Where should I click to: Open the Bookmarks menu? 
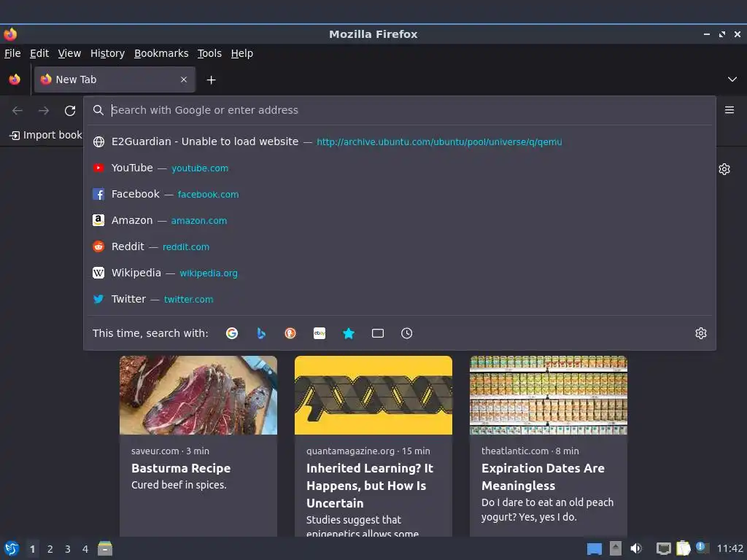tap(161, 53)
